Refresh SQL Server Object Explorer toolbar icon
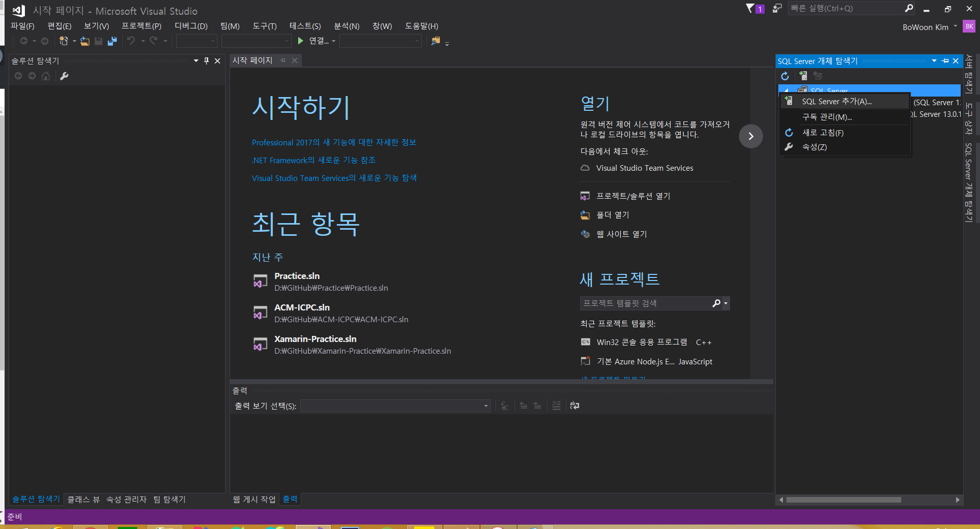Viewport: 980px width, 529px height. click(785, 76)
